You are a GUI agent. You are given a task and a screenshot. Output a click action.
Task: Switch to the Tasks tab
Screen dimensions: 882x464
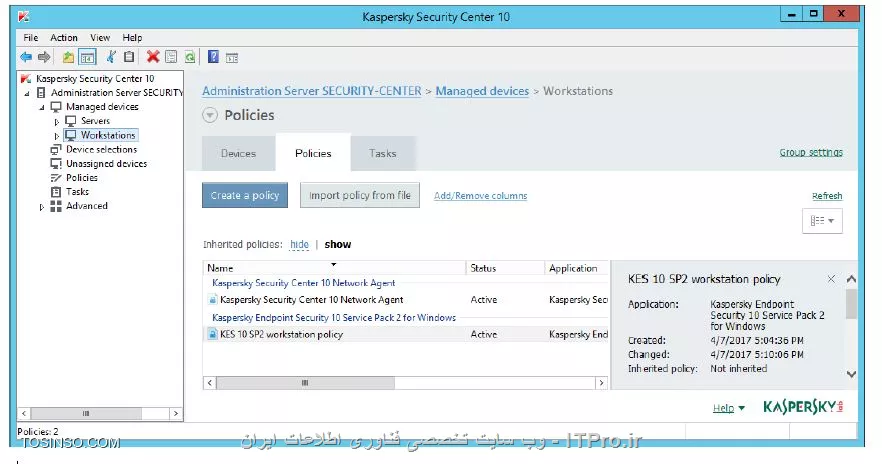tap(383, 153)
